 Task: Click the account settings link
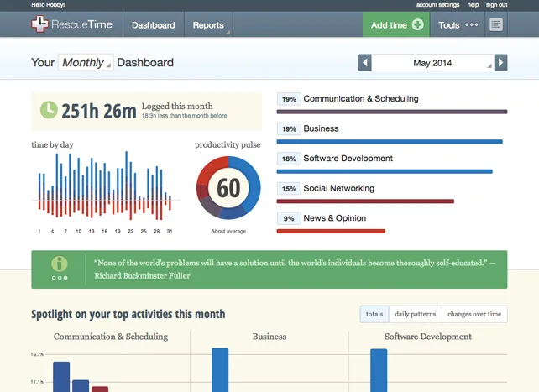tap(437, 5)
